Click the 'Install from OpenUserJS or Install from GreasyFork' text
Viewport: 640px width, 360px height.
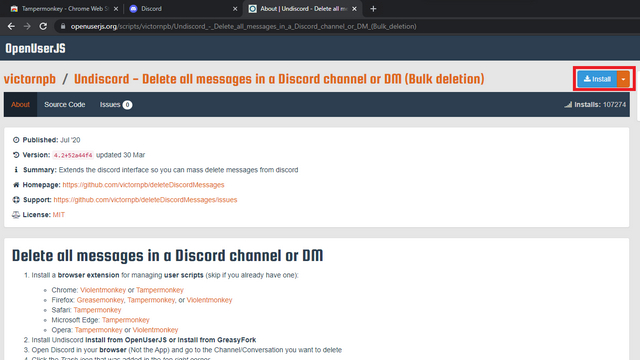tap(171, 340)
